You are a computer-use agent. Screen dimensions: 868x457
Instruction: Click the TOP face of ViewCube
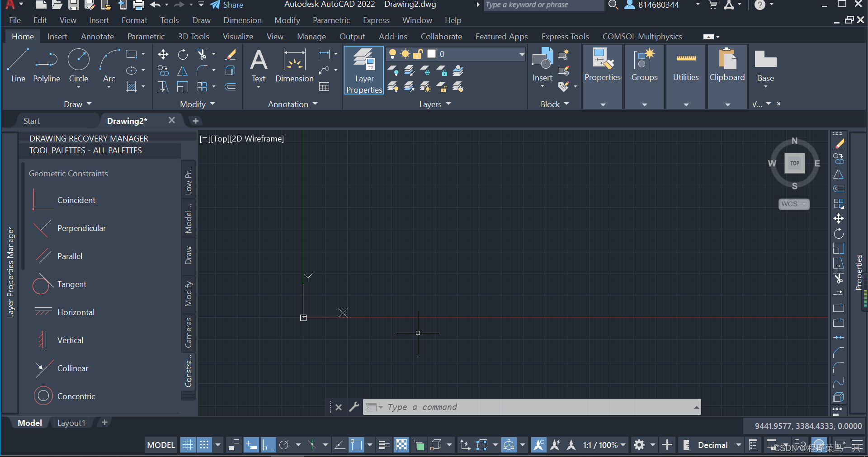point(795,163)
